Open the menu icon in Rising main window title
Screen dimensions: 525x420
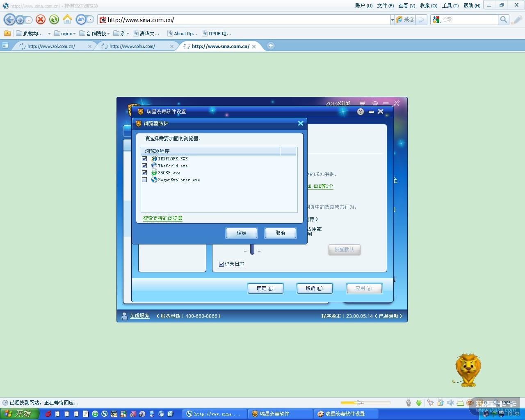tap(362, 103)
